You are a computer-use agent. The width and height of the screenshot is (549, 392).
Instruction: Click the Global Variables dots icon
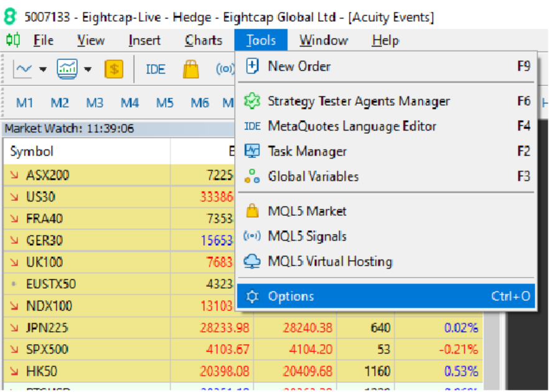[x=252, y=176]
